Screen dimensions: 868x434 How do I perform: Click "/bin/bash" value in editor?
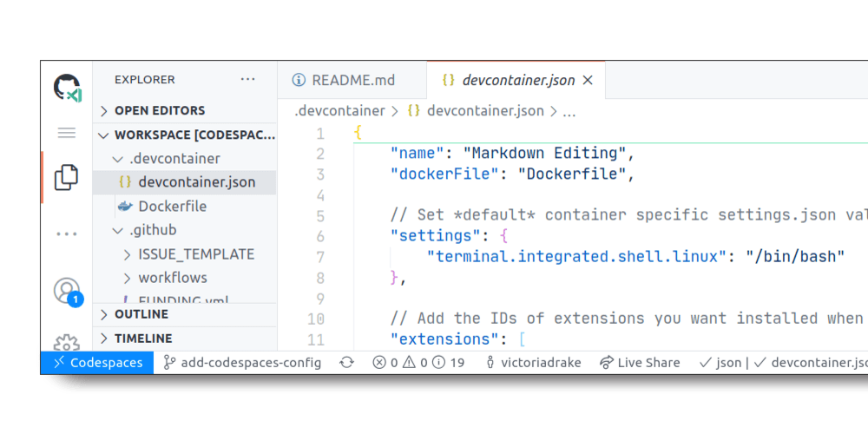[x=795, y=257]
